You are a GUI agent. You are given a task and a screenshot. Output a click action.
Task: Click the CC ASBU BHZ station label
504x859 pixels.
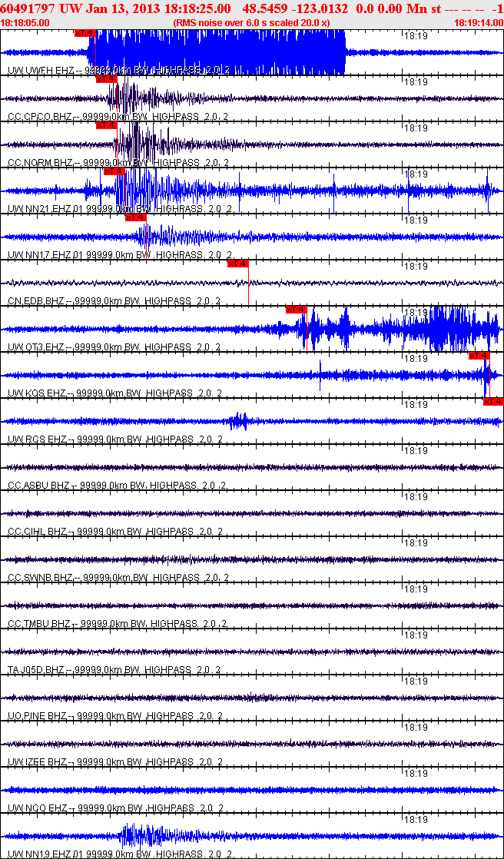pyautogui.click(x=118, y=486)
